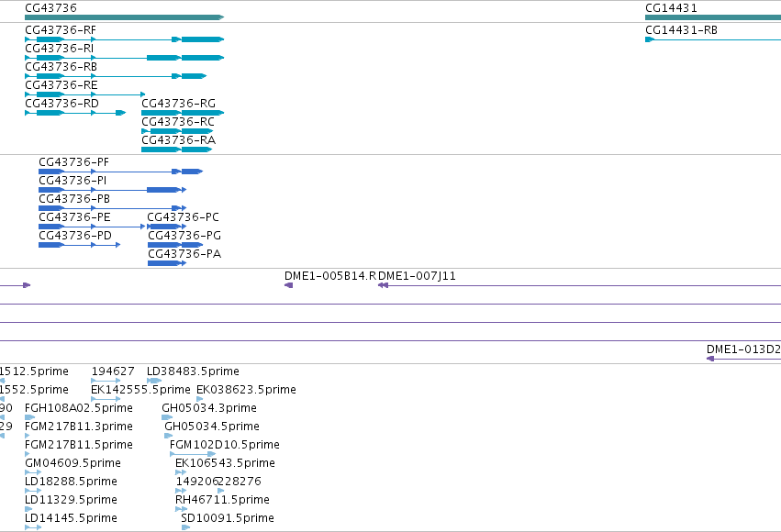This screenshot has height=532, width=781.
Task: Select protein CG43736-PF
Action: pyautogui.click(x=120, y=172)
